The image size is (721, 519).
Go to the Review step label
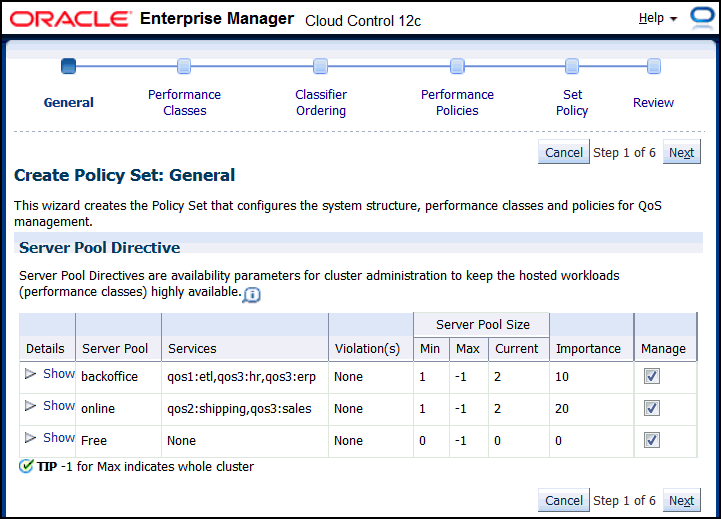[653, 103]
